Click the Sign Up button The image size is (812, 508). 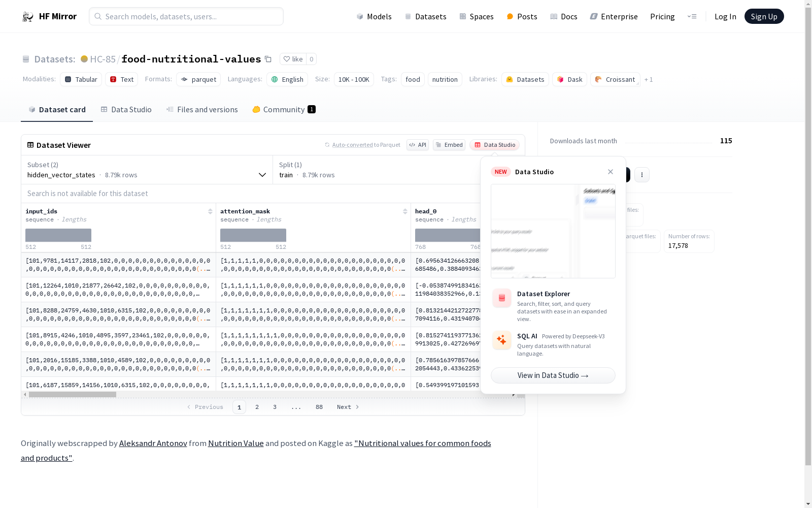(x=764, y=16)
